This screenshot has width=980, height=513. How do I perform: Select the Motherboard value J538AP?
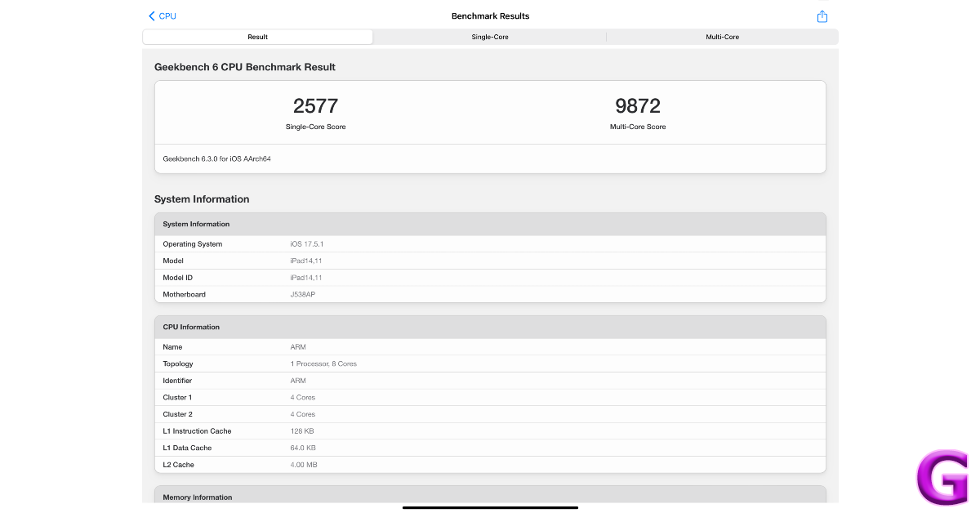[x=302, y=294]
